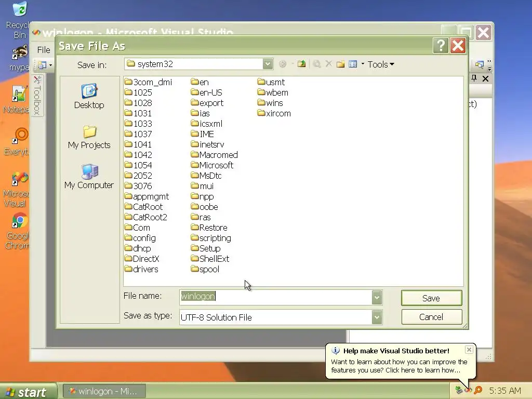Click the greyed-out Back navigation arrow

(x=283, y=64)
